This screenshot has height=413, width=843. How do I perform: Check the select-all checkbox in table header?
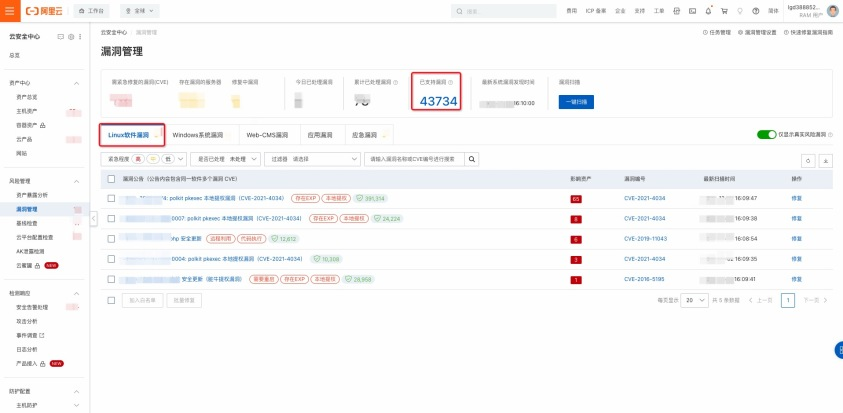pyautogui.click(x=111, y=179)
